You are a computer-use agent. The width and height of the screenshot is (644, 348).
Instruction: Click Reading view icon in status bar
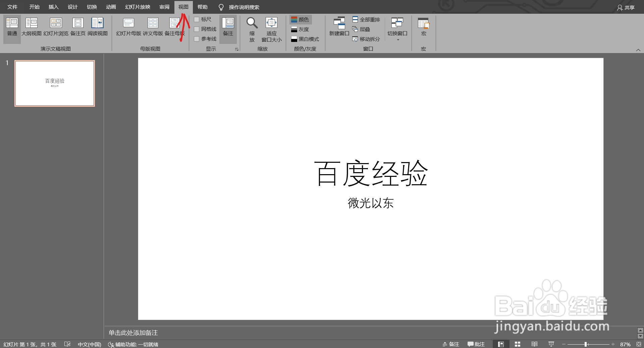[x=534, y=344]
